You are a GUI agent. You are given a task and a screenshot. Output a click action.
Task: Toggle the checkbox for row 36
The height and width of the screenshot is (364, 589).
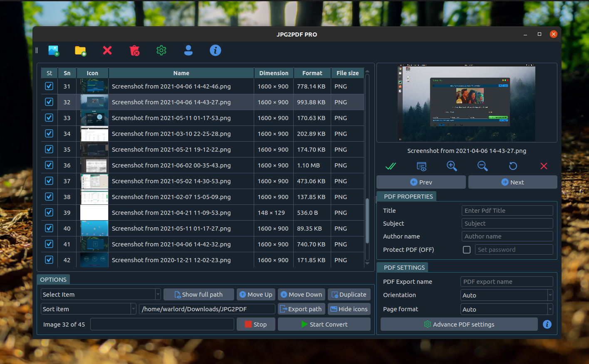point(49,165)
